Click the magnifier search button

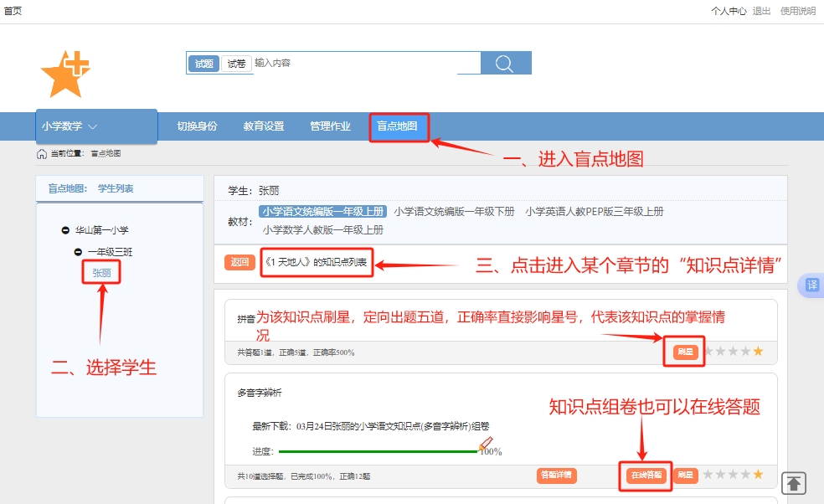505,64
